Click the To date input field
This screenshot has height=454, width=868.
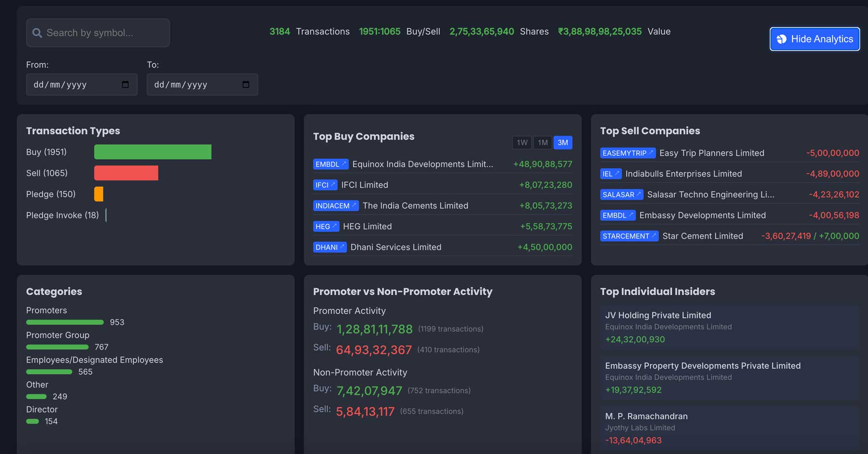(202, 85)
